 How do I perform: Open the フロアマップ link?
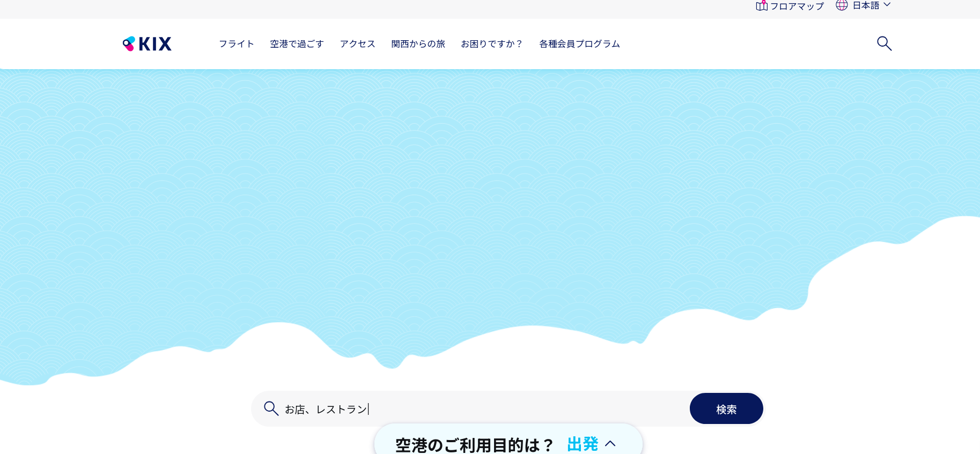click(x=797, y=6)
